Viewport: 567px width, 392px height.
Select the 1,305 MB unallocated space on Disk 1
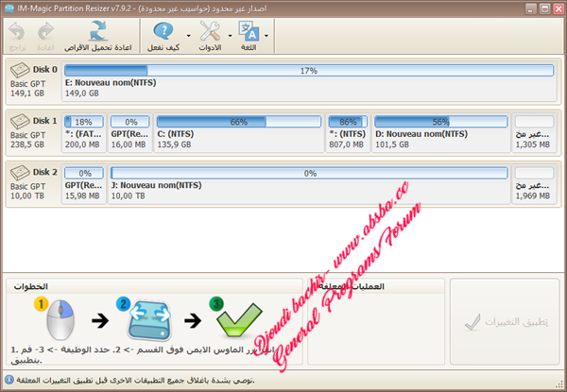[534, 132]
